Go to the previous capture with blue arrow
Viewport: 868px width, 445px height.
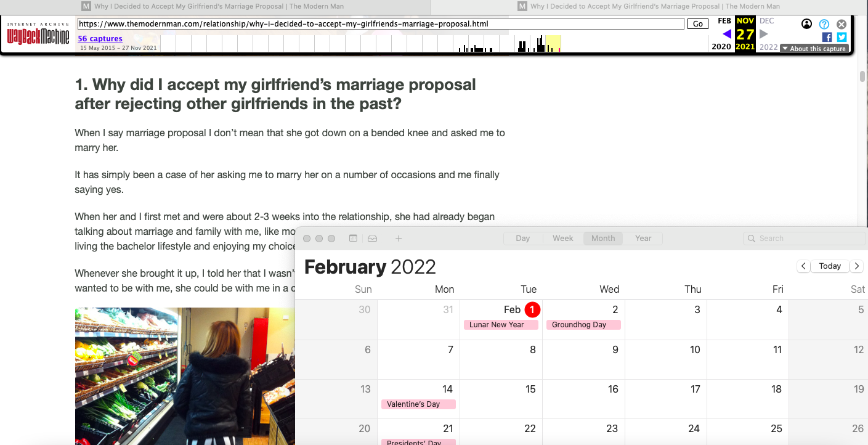pos(727,34)
